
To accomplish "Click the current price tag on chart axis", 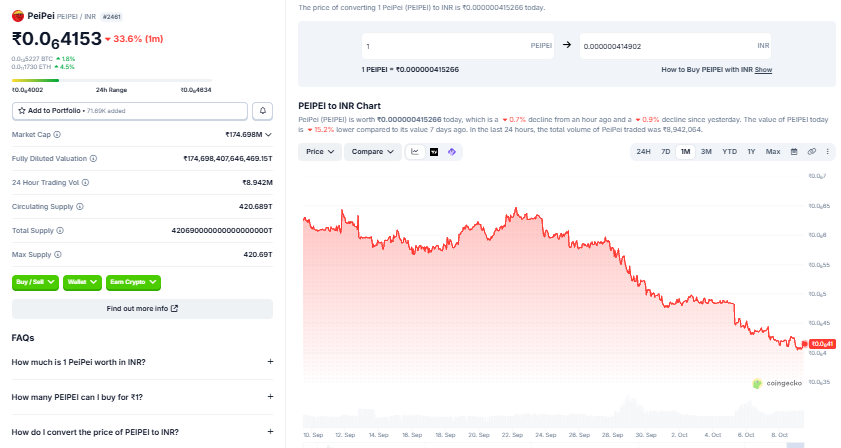I will point(822,344).
